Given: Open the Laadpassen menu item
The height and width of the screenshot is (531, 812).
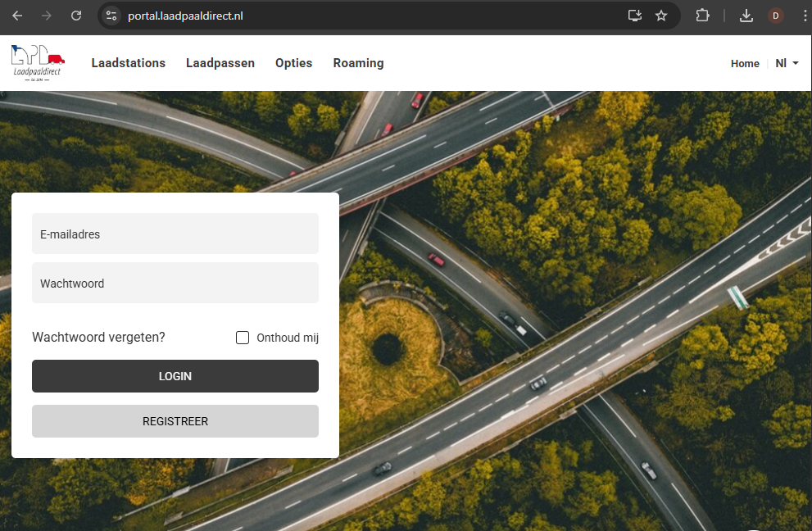Looking at the screenshot, I should (220, 62).
